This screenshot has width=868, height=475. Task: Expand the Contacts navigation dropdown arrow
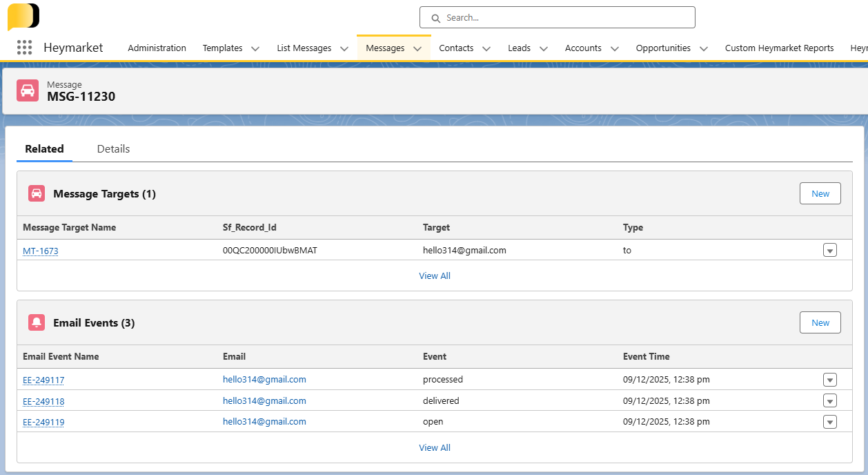[486, 48]
